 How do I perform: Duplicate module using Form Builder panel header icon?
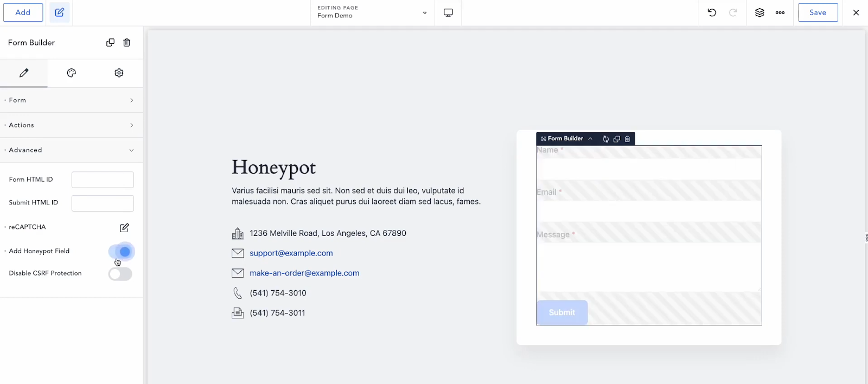[x=110, y=42]
